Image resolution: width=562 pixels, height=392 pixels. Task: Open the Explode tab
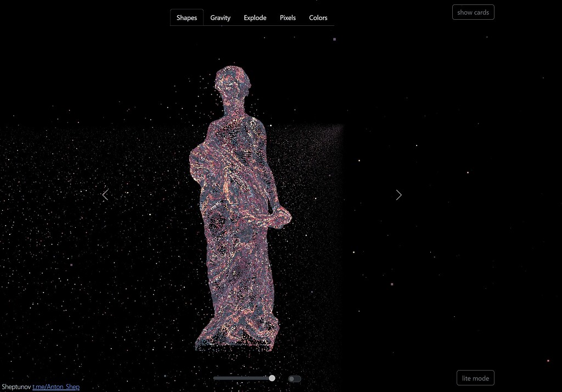(x=255, y=17)
